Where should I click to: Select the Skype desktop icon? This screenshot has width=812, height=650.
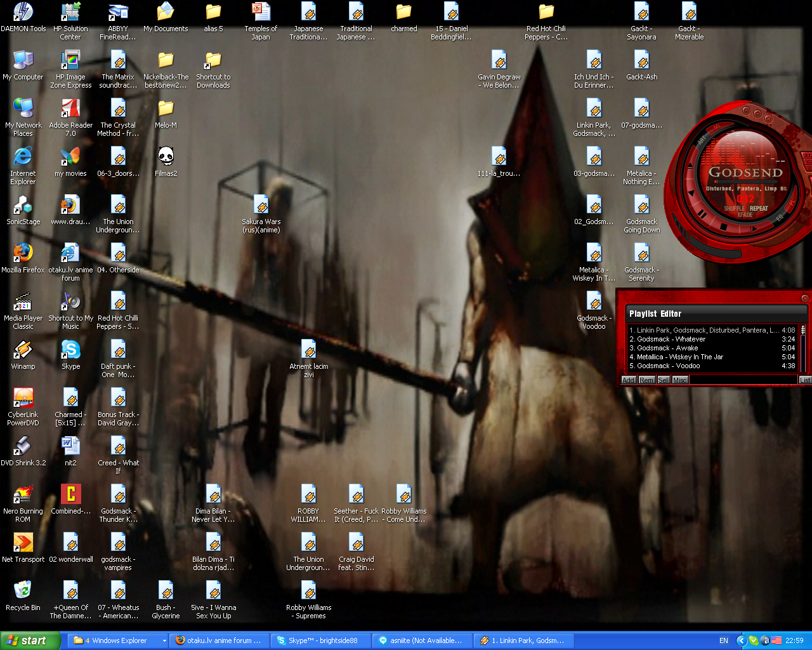click(70, 355)
